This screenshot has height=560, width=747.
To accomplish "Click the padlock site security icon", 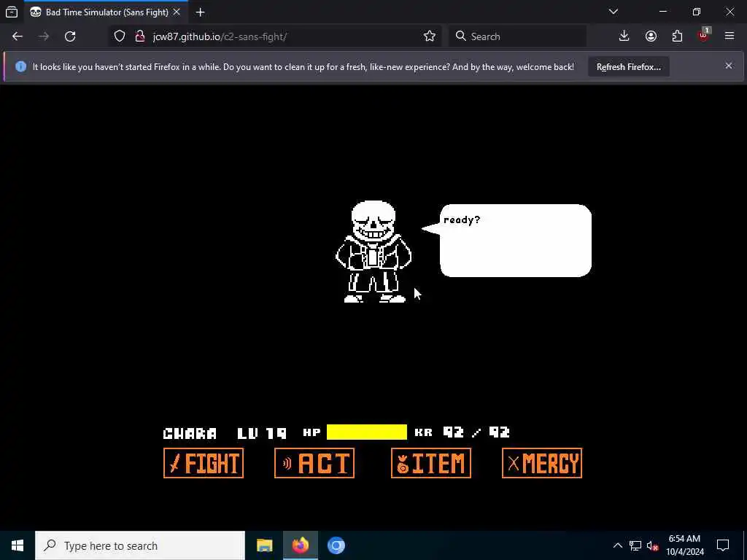I will point(140,36).
